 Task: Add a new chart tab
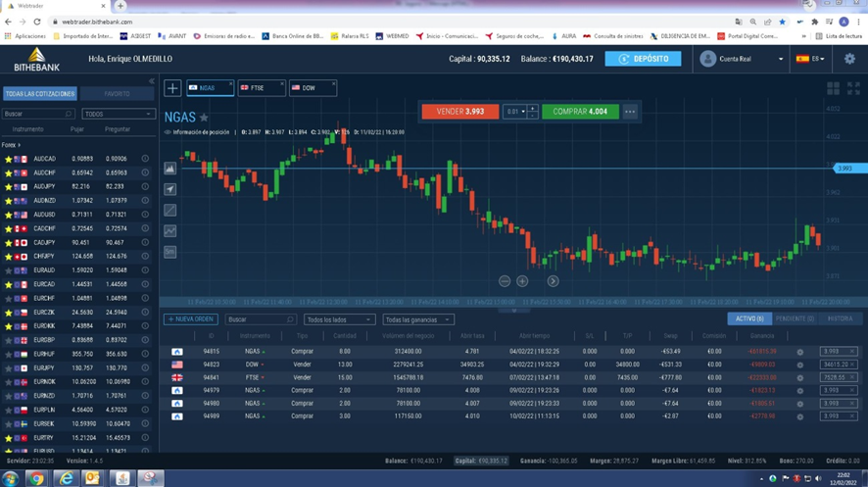[172, 88]
